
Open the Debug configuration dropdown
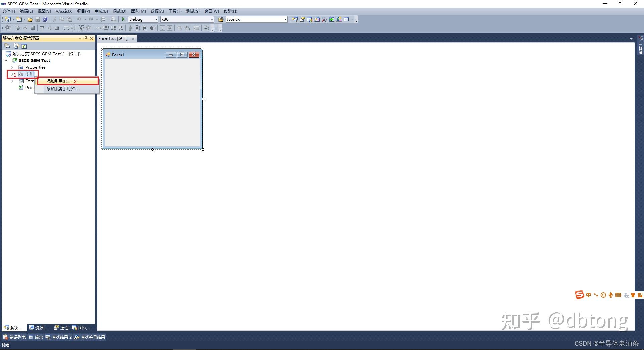156,19
